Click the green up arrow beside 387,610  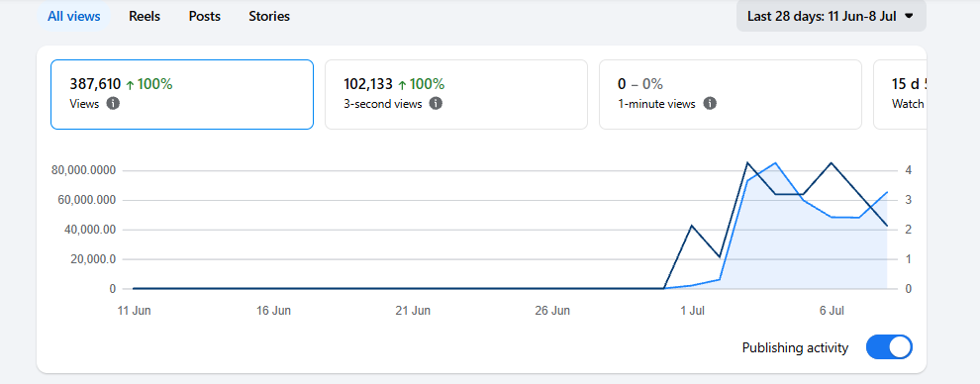(130, 84)
